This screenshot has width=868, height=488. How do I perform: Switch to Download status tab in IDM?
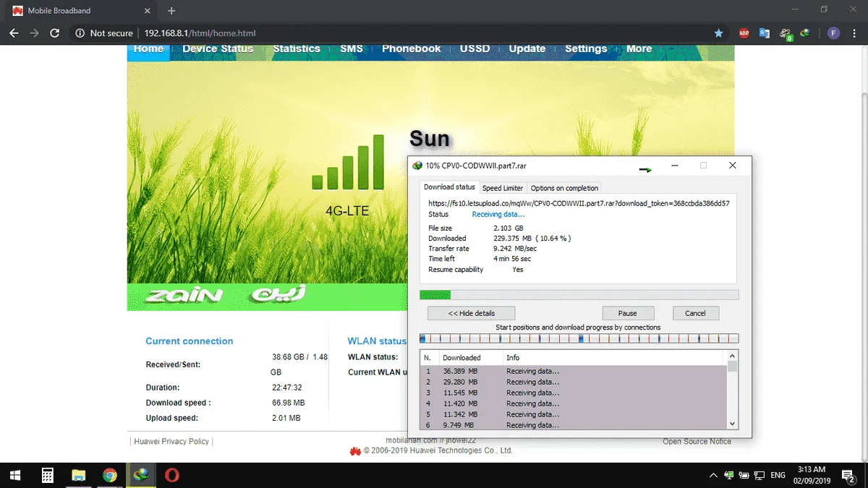pos(450,187)
